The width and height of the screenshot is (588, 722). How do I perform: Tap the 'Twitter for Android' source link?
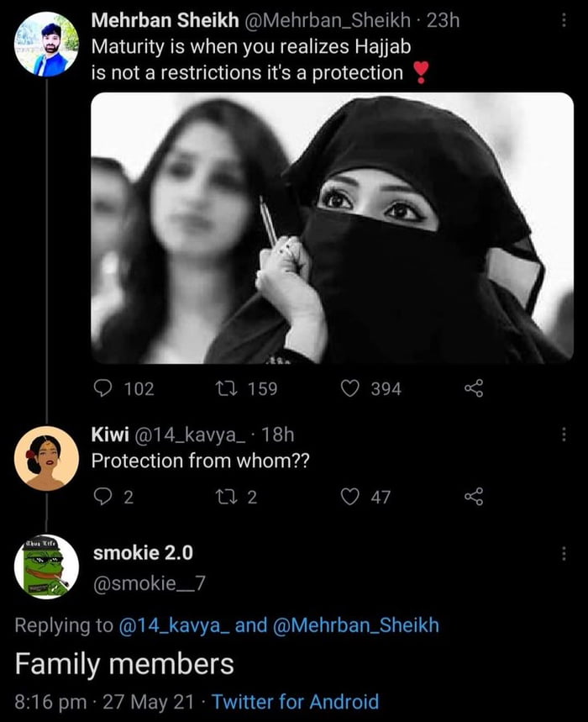[x=295, y=701]
